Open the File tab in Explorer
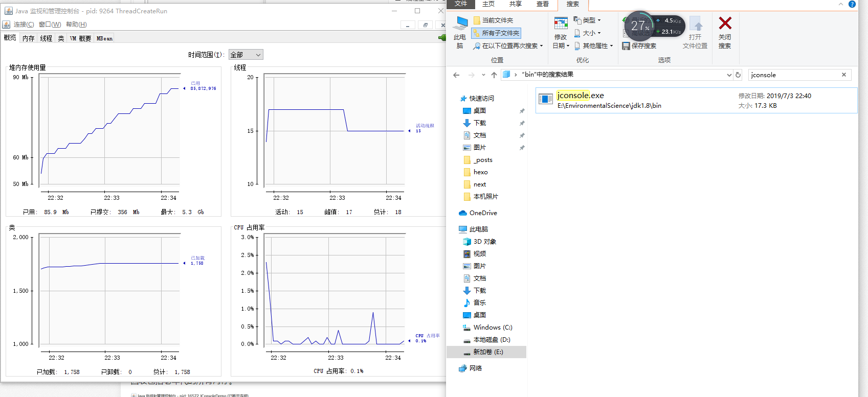 (x=461, y=4)
